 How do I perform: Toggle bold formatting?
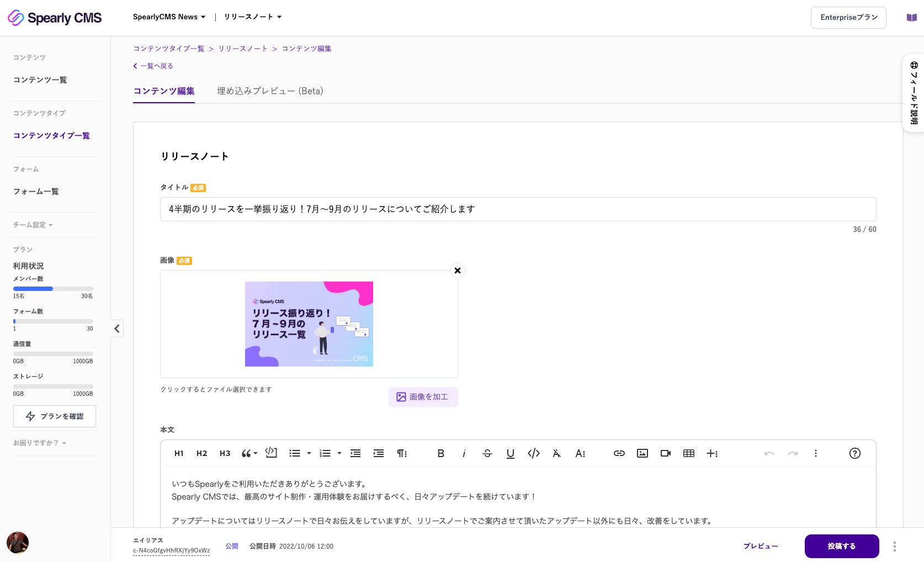[x=440, y=453]
